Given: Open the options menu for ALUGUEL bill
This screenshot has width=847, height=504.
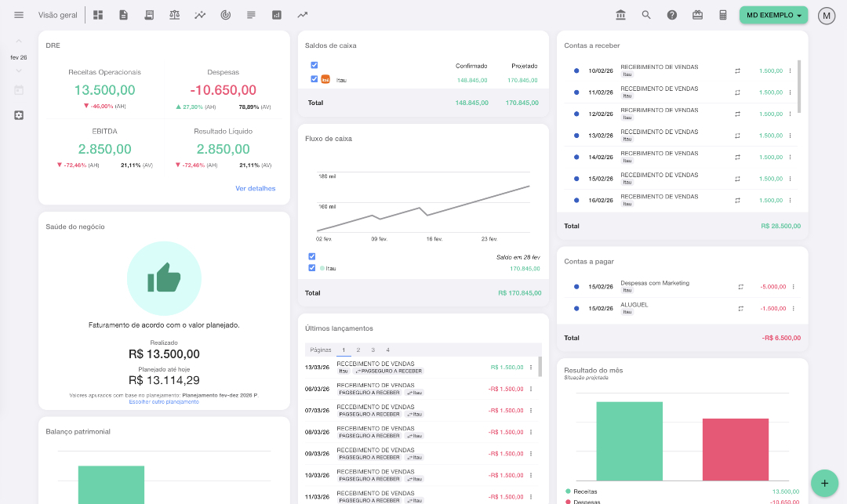Looking at the screenshot, I should 793,308.
